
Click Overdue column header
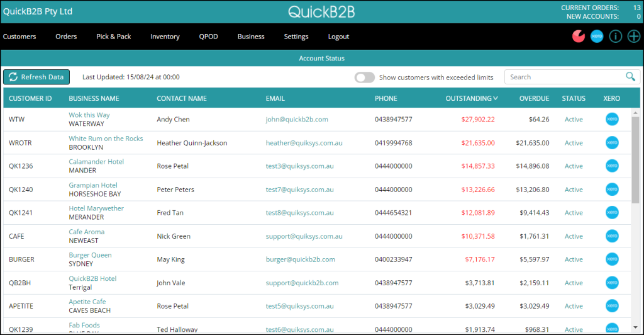tap(534, 98)
